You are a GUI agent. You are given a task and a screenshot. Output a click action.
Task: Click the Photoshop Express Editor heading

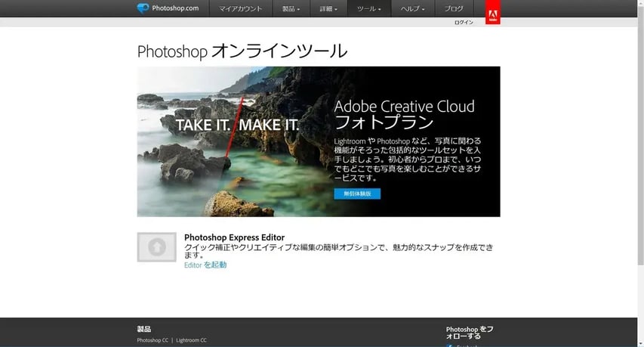[234, 237]
